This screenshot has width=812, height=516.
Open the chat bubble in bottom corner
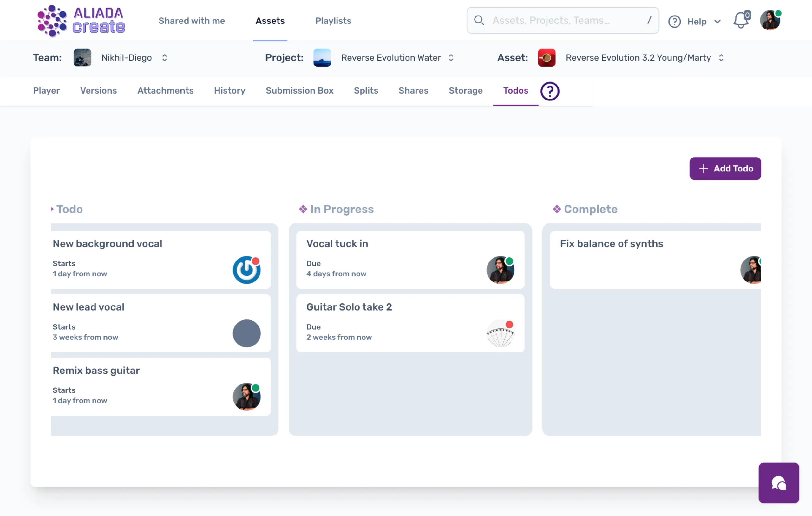[x=779, y=483]
